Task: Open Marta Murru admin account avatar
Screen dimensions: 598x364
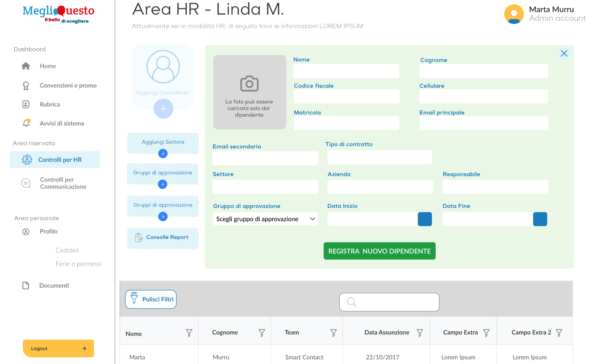Action: click(x=514, y=14)
